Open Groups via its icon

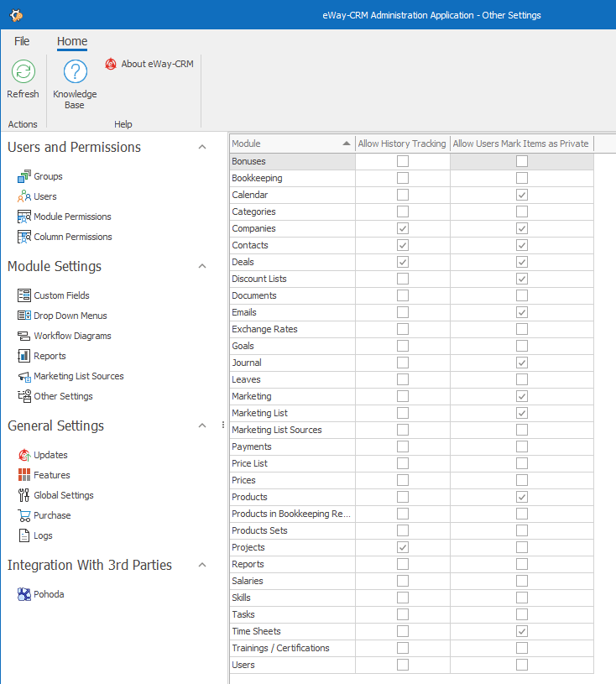[x=24, y=176]
